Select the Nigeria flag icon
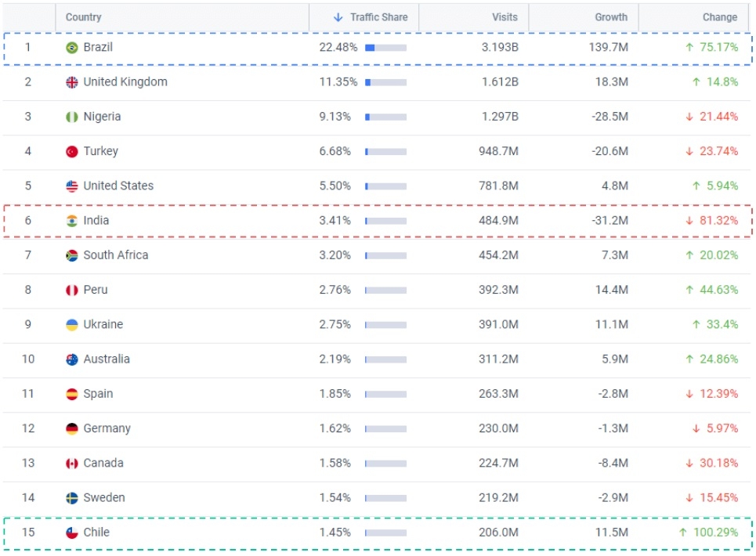 pyautogui.click(x=72, y=117)
